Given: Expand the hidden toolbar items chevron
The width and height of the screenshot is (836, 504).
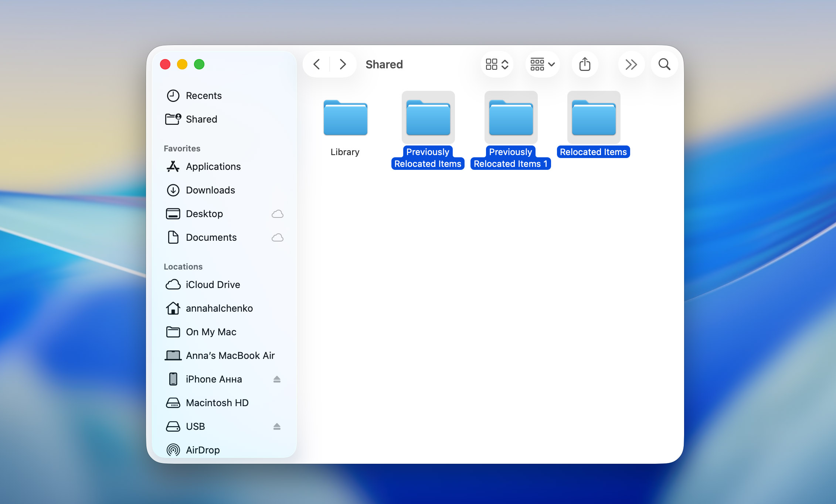Looking at the screenshot, I should pyautogui.click(x=631, y=64).
